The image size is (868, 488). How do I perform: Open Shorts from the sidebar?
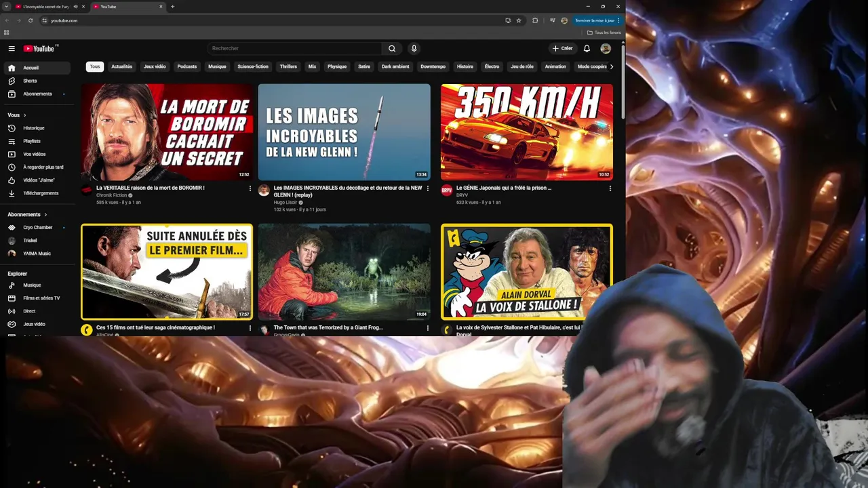pyautogui.click(x=37, y=81)
